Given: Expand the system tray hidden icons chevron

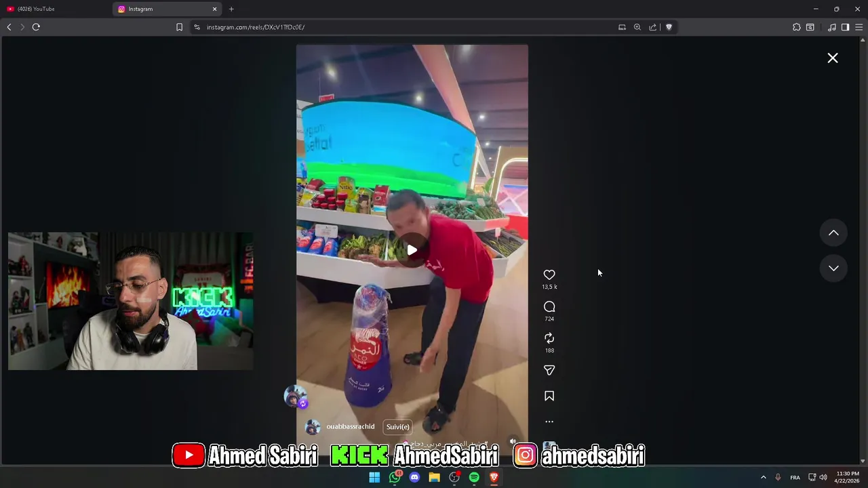Looking at the screenshot, I should tap(763, 477).
